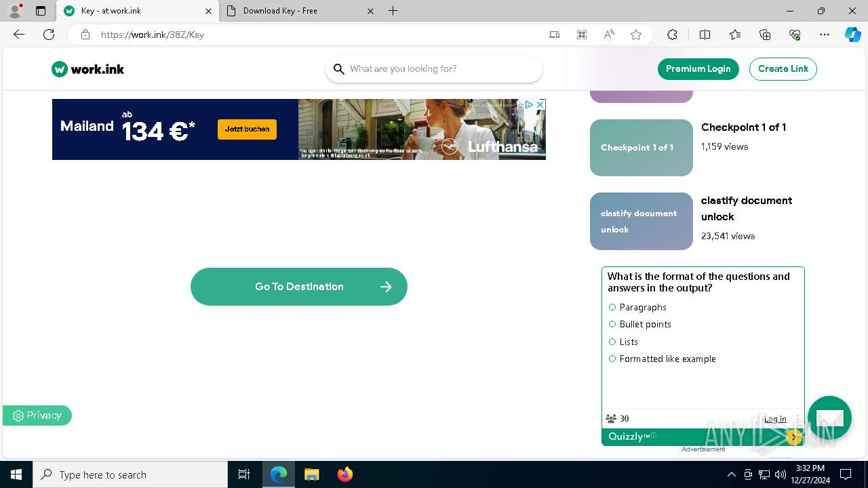The width and height of the screenshot is (868, 488).
Task: Click the Windows Start button
Action: click(x=16, y=474)
